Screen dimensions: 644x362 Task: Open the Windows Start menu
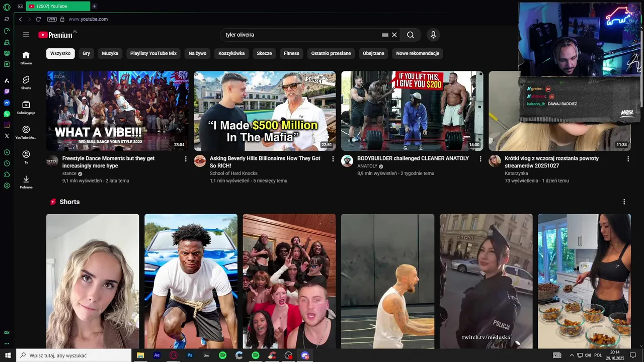(x=8, y=355)
